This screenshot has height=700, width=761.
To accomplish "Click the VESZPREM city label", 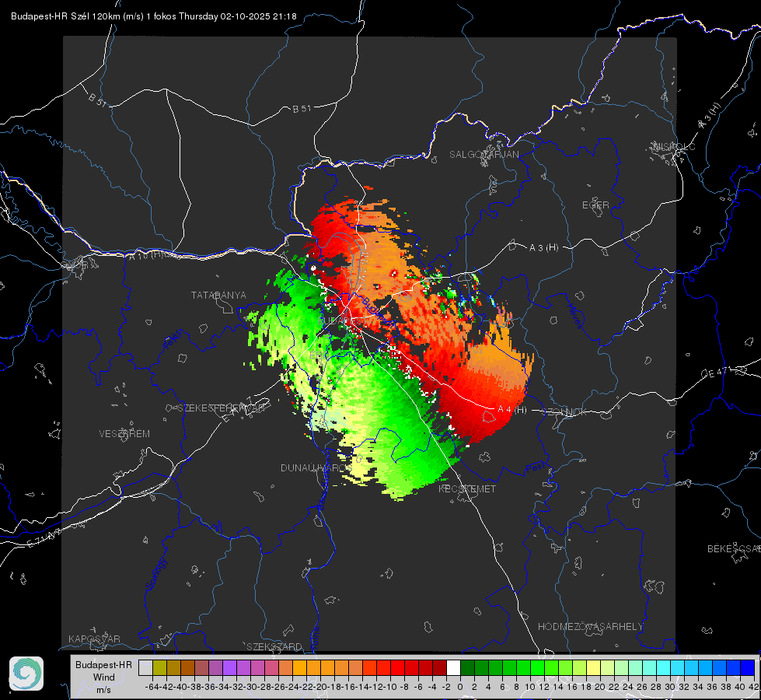I will [124, 433].
